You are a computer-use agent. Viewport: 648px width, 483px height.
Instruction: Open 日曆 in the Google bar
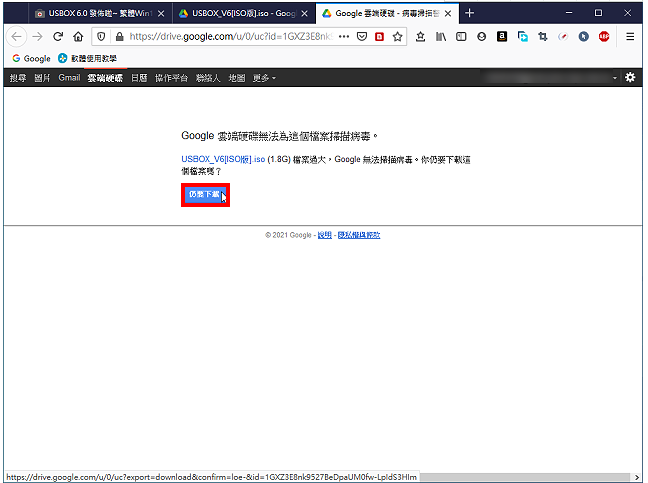click(x=139, y=78)
